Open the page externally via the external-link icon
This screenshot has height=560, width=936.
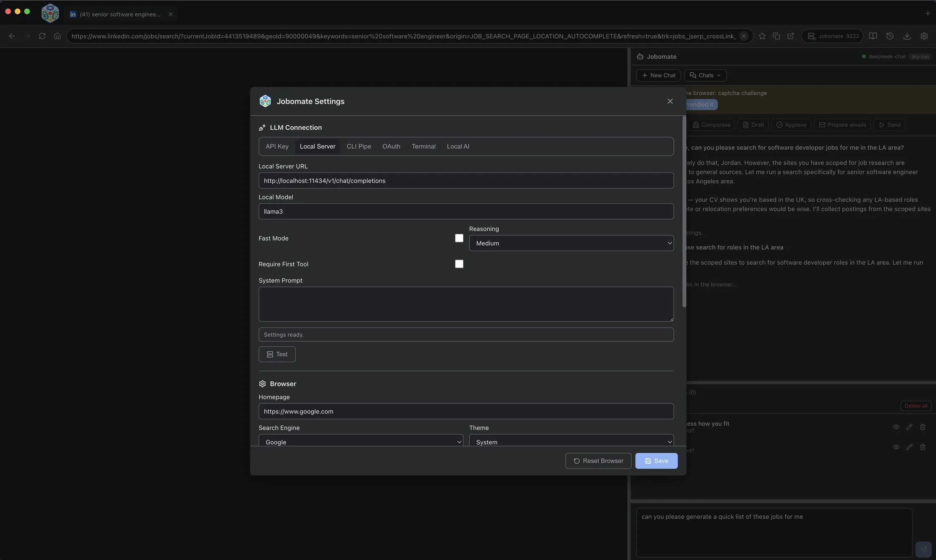791,36
